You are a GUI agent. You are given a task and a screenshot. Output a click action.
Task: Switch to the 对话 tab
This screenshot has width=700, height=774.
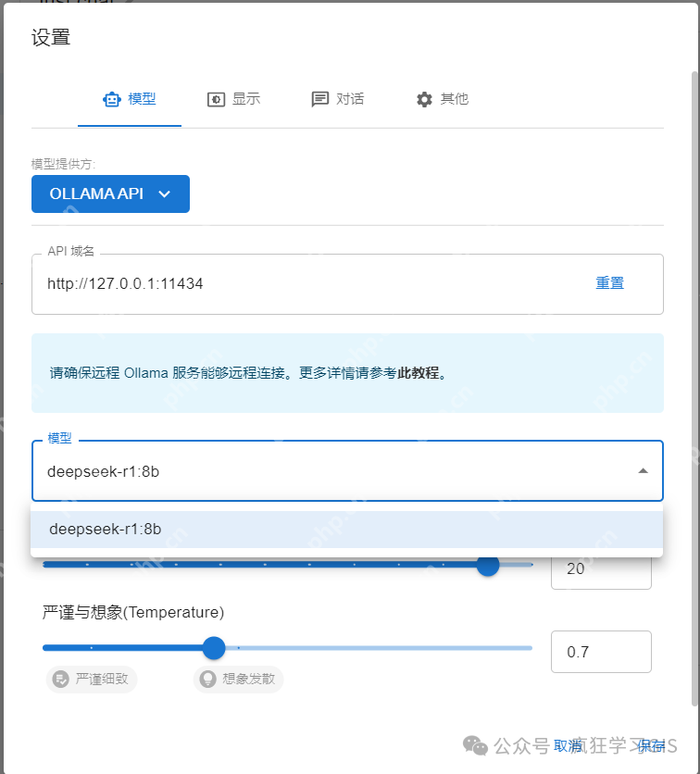[x=338, y=99]
